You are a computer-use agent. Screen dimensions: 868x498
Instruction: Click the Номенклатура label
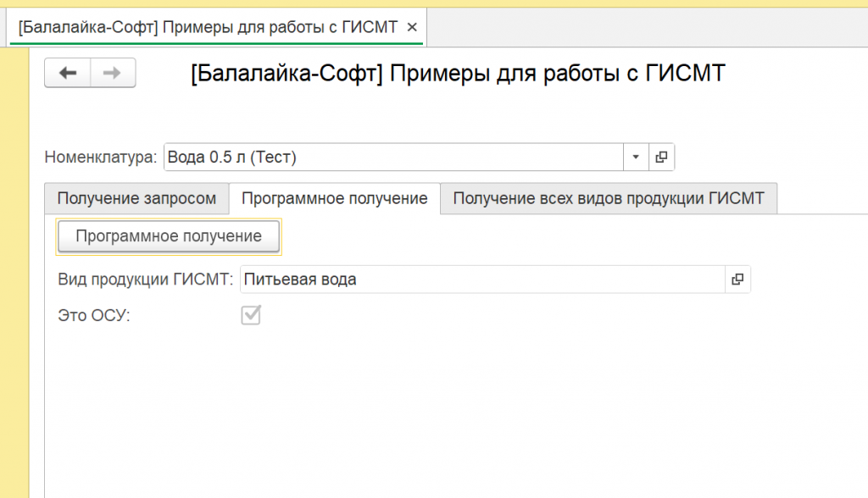click(101, 158)
